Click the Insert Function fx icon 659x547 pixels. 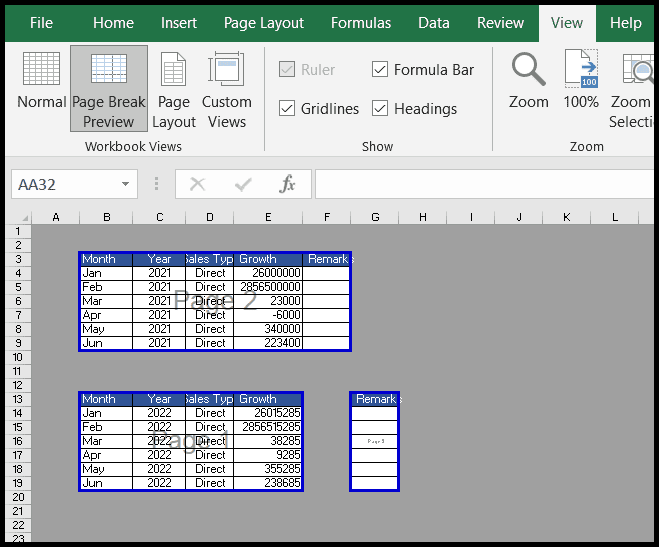(287, 184)
